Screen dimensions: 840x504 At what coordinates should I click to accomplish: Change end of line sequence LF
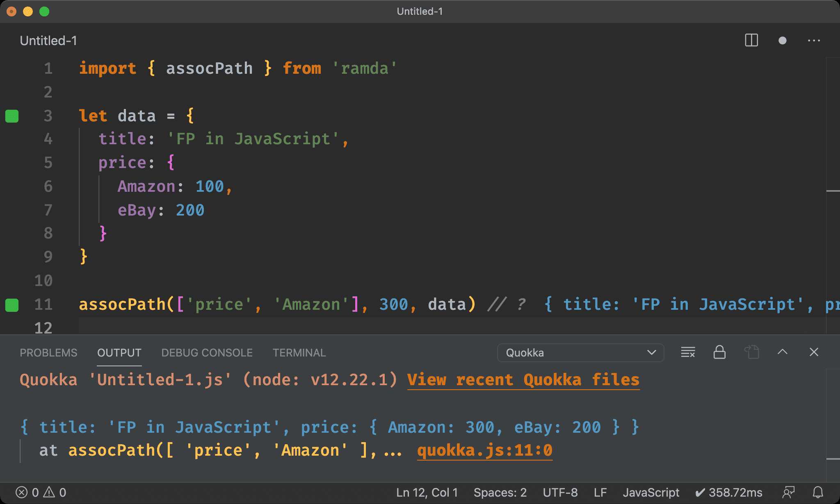[600, 492]
